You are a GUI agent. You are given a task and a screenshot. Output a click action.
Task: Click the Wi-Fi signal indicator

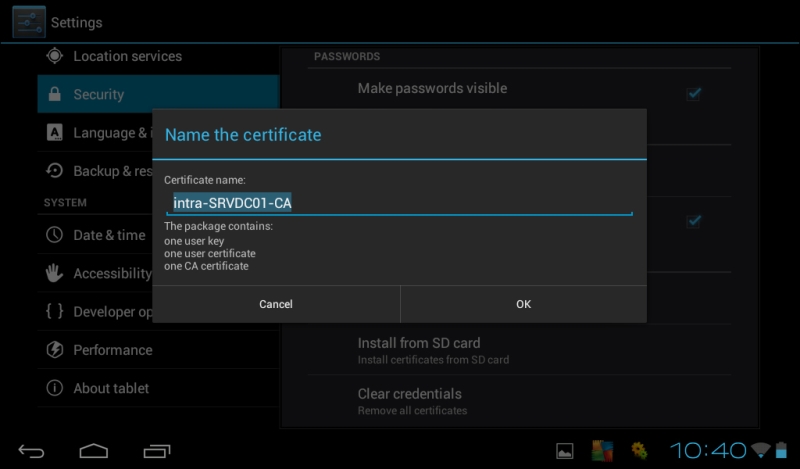[x=761, y=450]
